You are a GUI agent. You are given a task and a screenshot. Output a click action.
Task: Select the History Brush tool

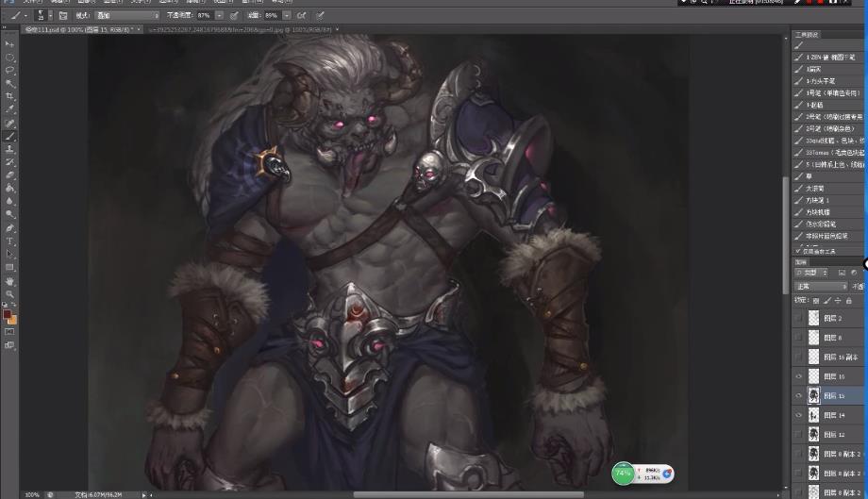coord(9,162)
